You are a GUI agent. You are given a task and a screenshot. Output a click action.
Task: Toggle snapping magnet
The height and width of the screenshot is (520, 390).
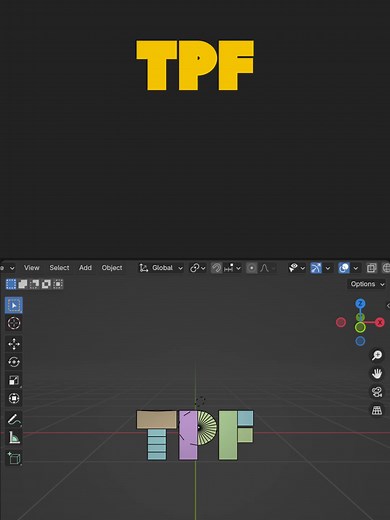(x=216, y=268)
